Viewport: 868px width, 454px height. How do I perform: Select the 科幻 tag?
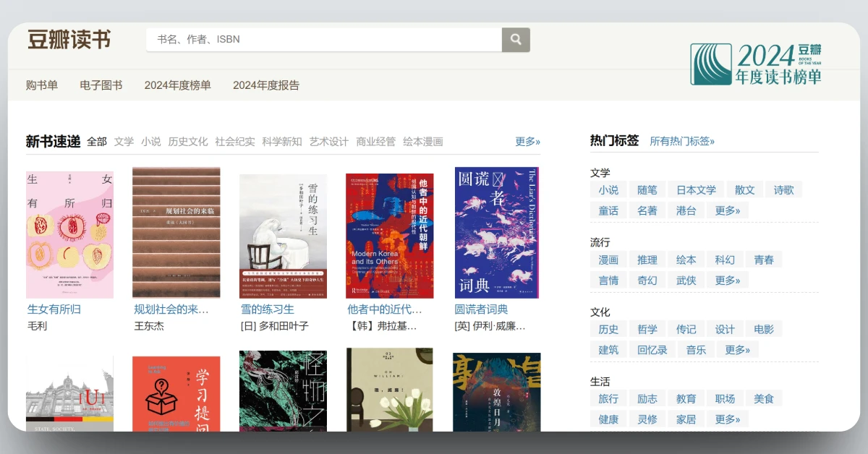pyautogui.click(x=725, y=260)
